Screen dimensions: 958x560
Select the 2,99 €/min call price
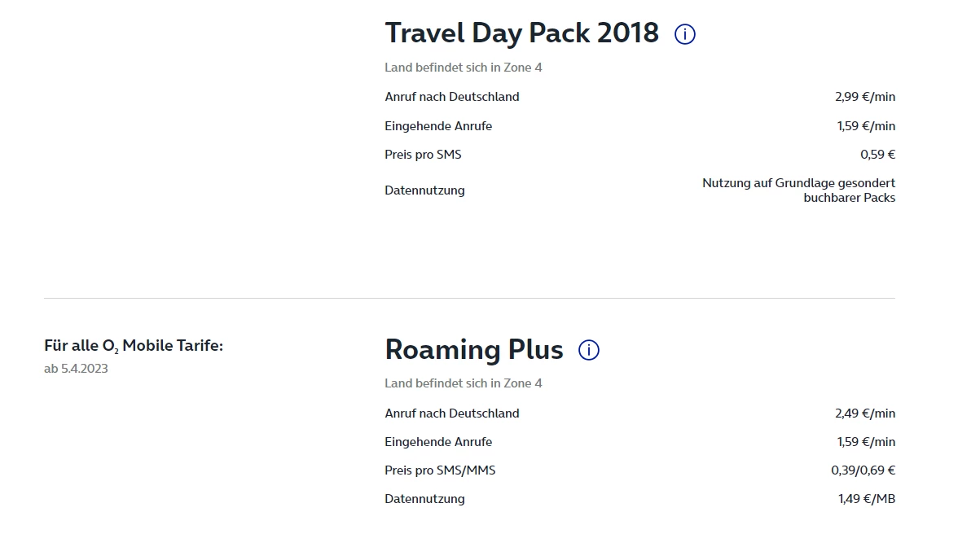point(864,97)
